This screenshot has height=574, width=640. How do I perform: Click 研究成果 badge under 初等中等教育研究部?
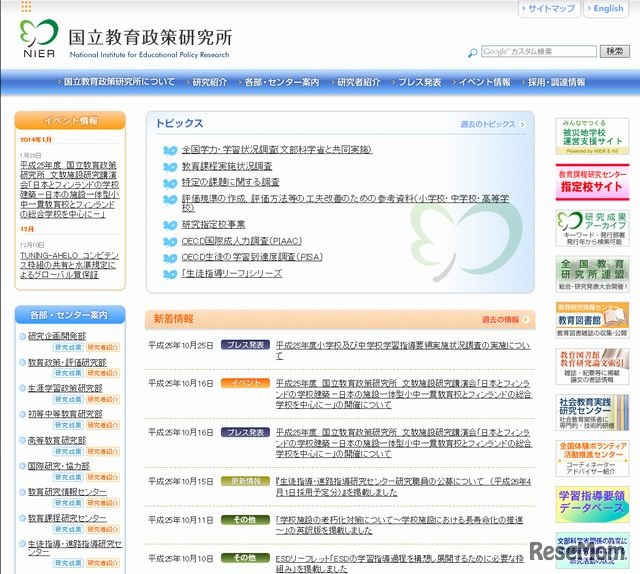68,425
